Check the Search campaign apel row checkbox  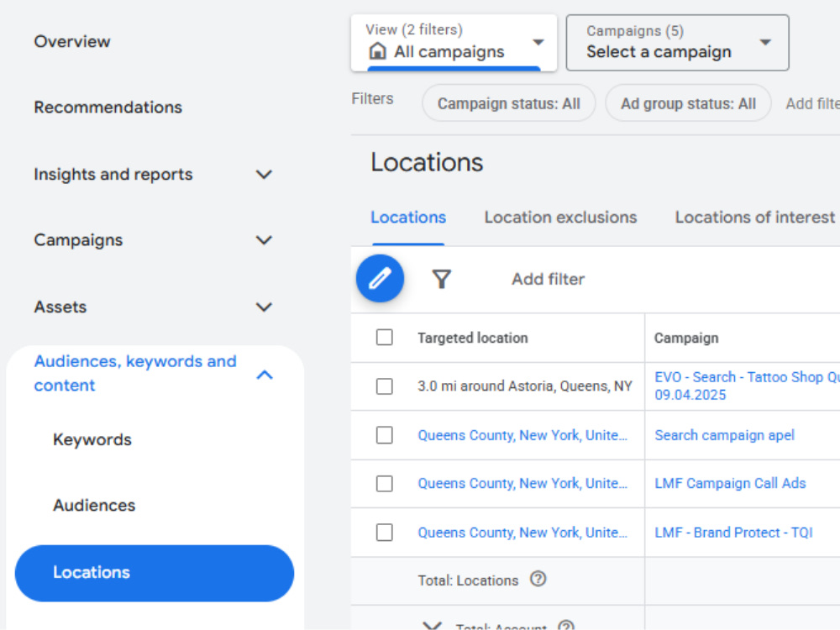click(x=384, y=435)
